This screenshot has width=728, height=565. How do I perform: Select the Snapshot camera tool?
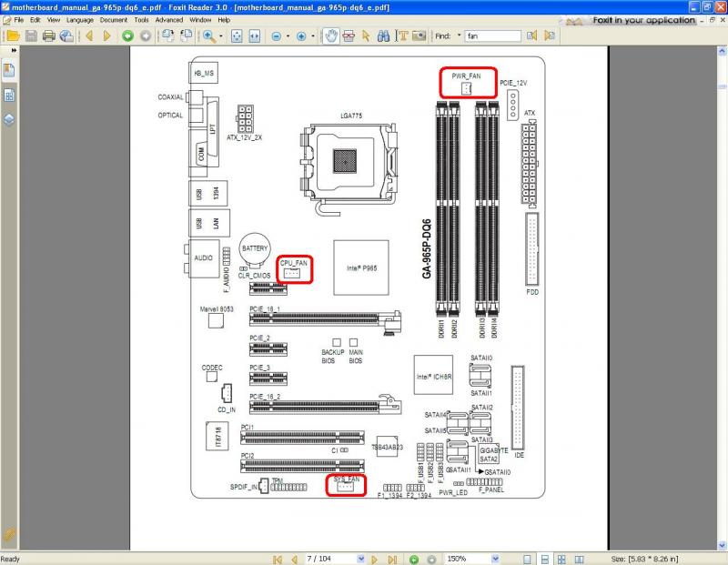[x=419, y=35]
